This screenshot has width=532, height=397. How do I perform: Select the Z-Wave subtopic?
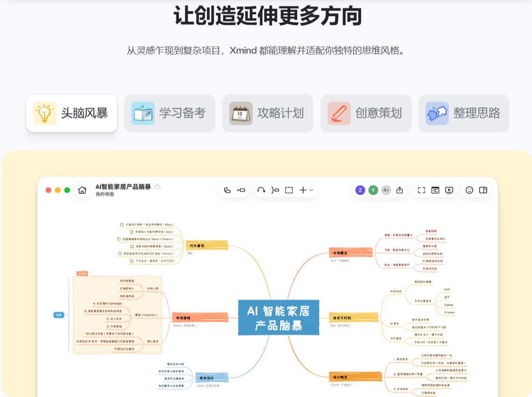pyautogui.click(x=449, y=312)
